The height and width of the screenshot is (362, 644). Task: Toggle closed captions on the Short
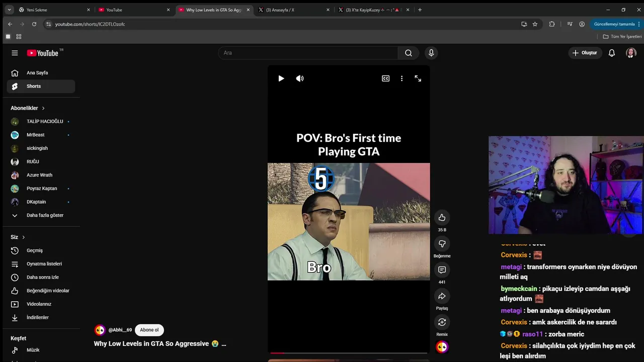tap(386, 78)
